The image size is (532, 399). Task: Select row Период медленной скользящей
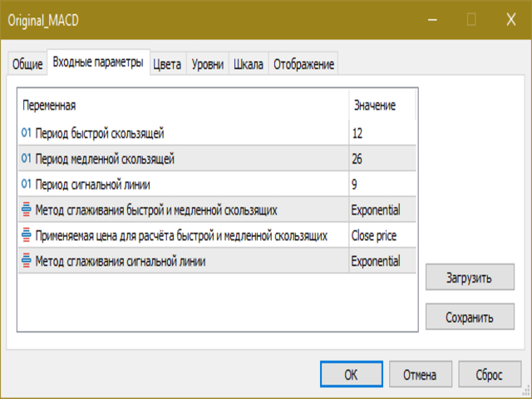[217, 159]
